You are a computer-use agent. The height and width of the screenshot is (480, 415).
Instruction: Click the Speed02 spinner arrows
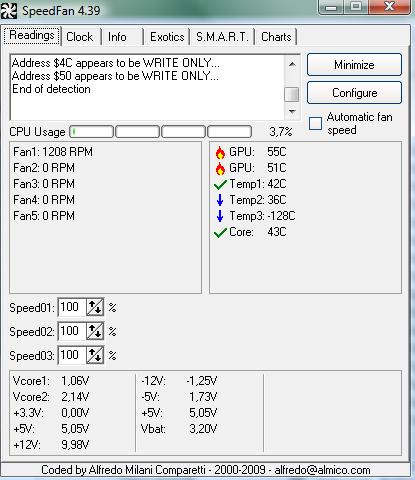[x=95, y=331]
